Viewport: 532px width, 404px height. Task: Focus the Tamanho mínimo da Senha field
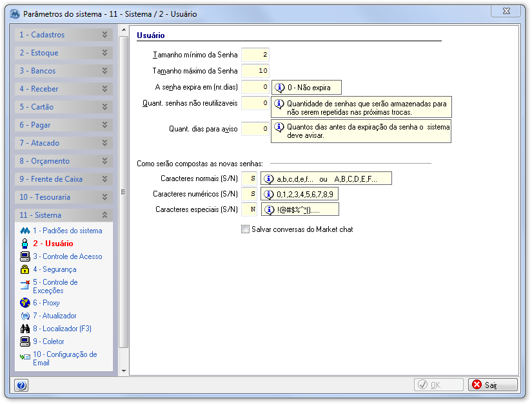255,55
